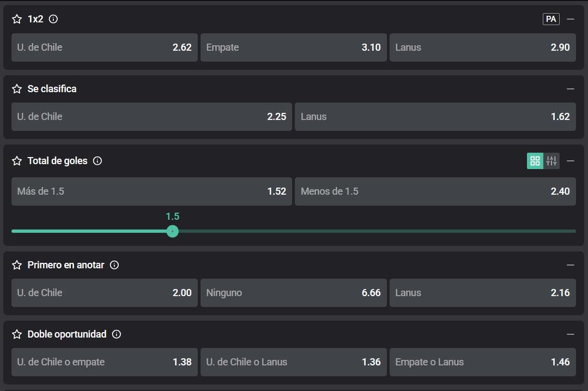The height and width of the screenshot is (391, 588).
Task: Star the Doble oportunidad market
Action: click(x=17, y=334)
